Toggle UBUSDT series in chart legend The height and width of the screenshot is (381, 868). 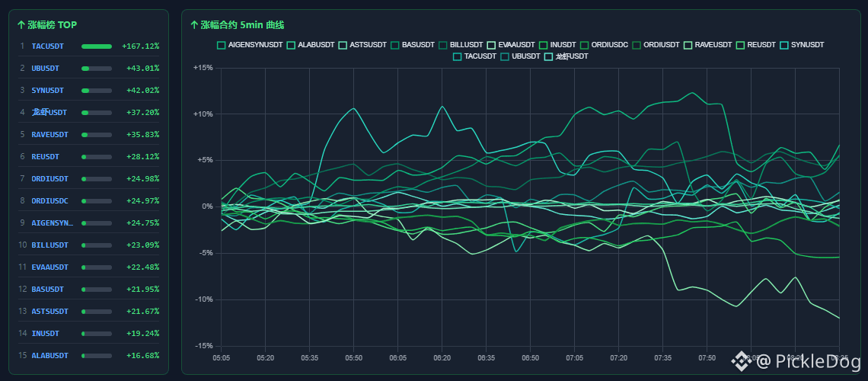point(520,56)
